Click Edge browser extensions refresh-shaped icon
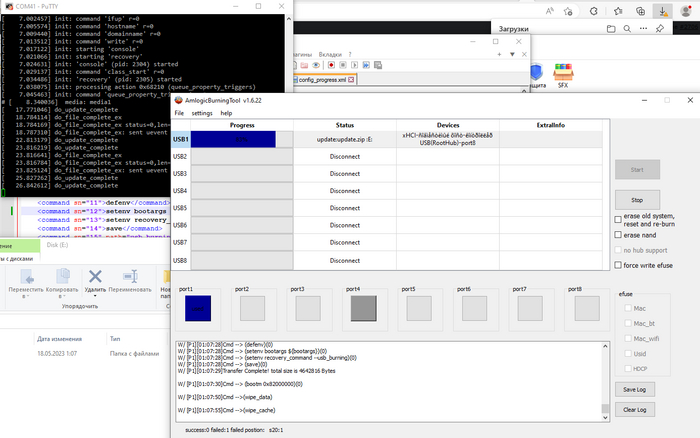This screenshot has height=438, width=700. click(594, 12)
